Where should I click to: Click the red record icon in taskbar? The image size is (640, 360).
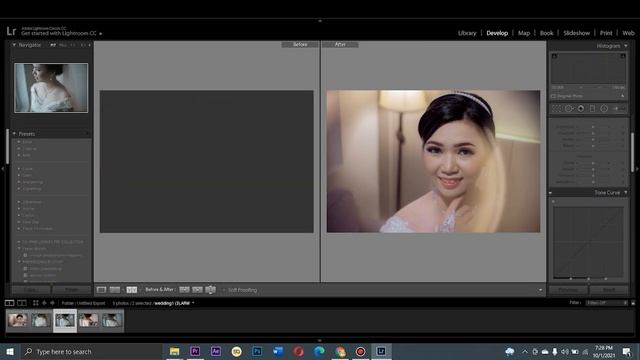pos(360,351)
